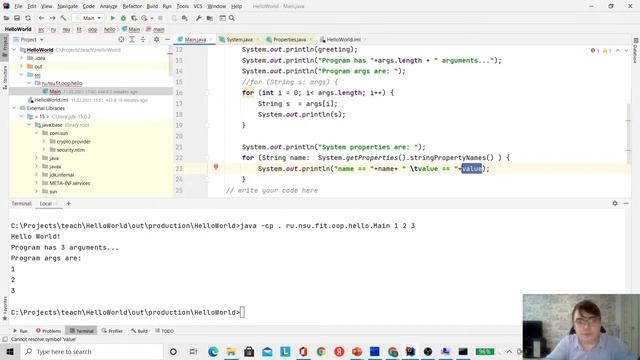
Task: Click the Open folder icon in toolbar
Action: click(x=7, y=18)
